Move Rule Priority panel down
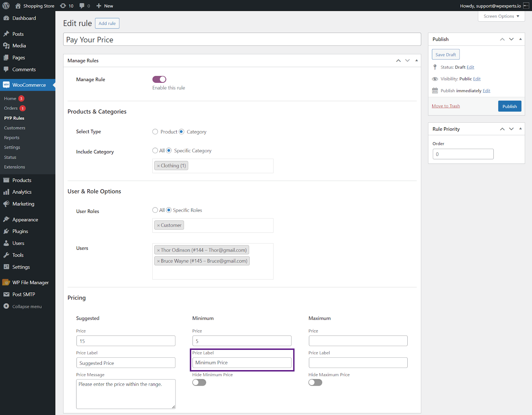 (x=511, y=129)
